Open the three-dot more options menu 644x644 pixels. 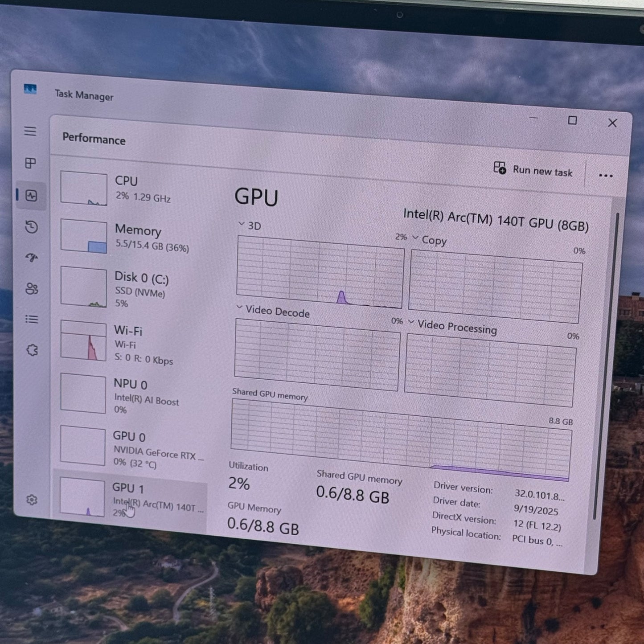click(605, 176)
